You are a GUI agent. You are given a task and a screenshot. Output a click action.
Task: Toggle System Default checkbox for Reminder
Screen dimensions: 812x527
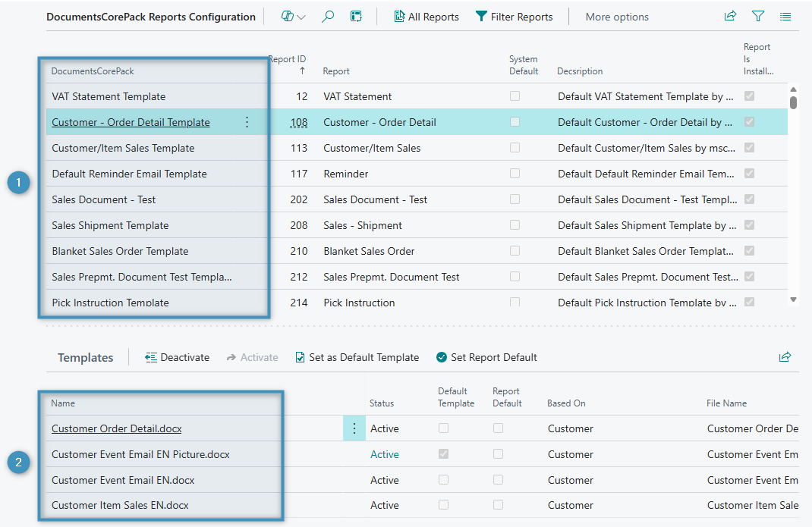point(515,174)
